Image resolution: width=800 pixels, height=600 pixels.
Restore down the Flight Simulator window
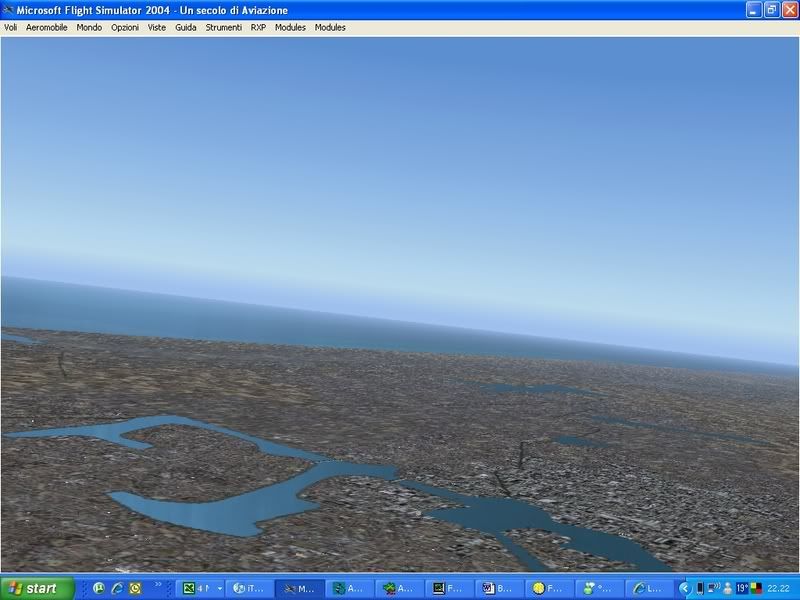pyautogui.click(x=771, y=10)
